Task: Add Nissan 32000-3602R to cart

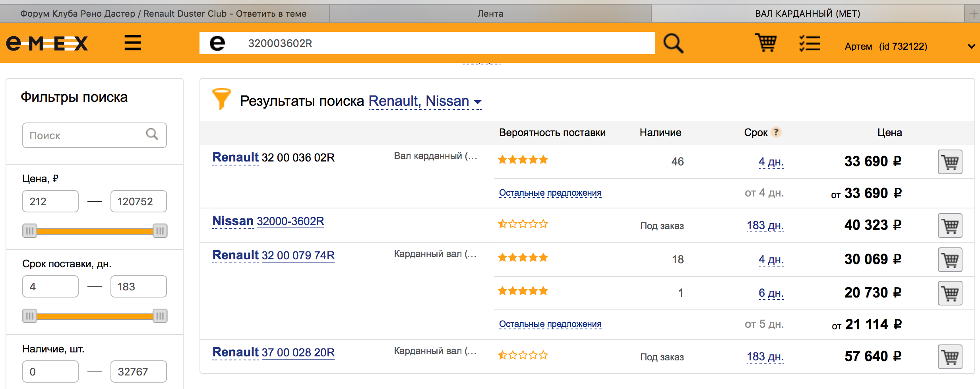Action: pos(950,226)
